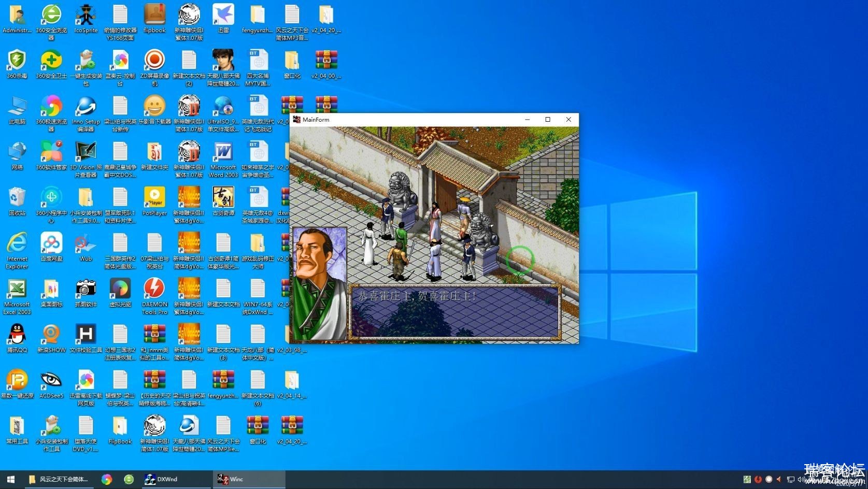Open the 360软件管家 shortcut
Image resolution: width=868 pixels, height=489 pixels.
[51, 155]
